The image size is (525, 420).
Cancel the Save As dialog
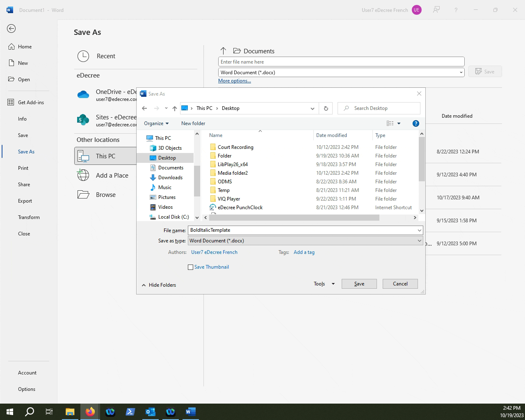(400, 284)
